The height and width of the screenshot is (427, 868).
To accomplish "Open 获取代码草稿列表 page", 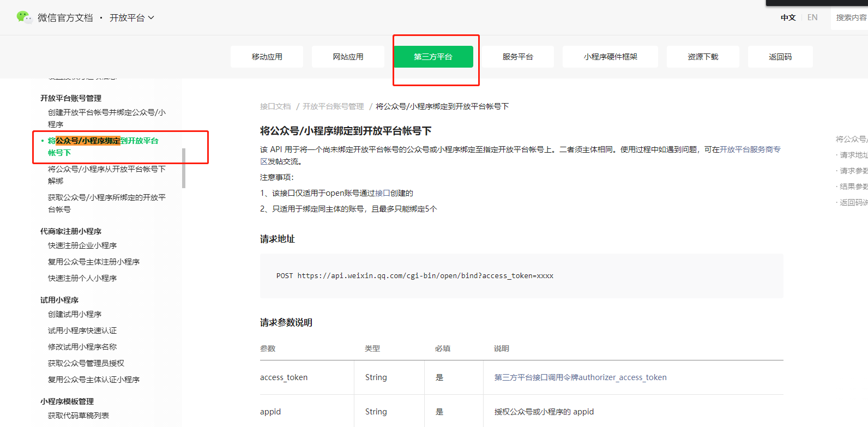I will click(x=79, y=416).
